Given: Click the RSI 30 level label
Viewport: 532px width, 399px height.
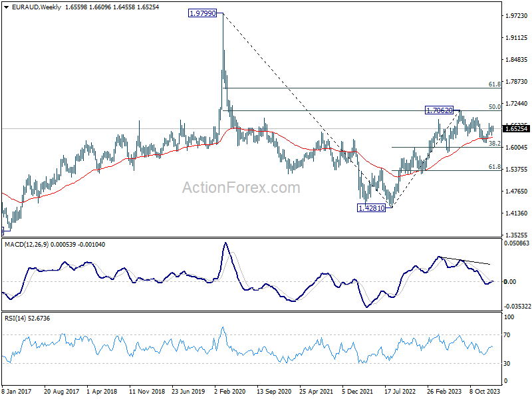Looking at the screenshot, I should click(x=507, y=363).
